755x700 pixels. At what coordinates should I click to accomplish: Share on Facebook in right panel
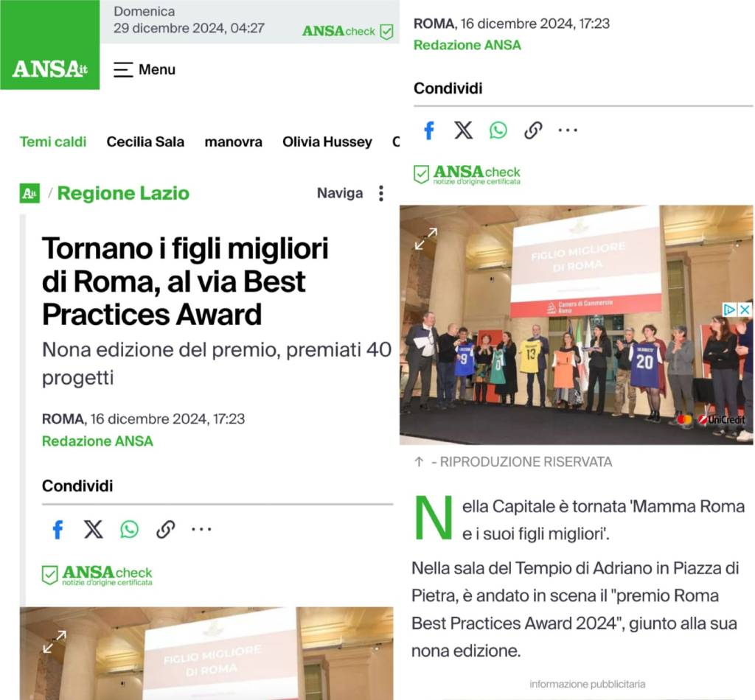click(x=429, y=130)
